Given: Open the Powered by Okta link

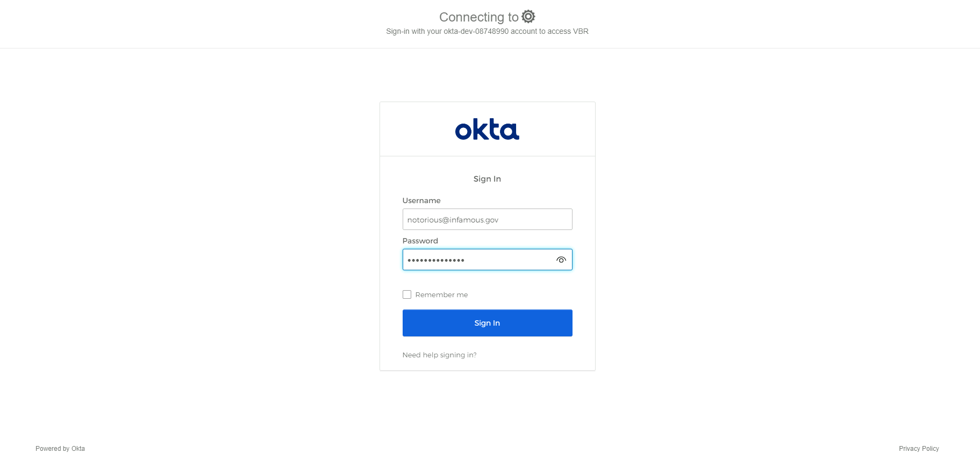Looking at the screenshot, I should coord(60,449).
